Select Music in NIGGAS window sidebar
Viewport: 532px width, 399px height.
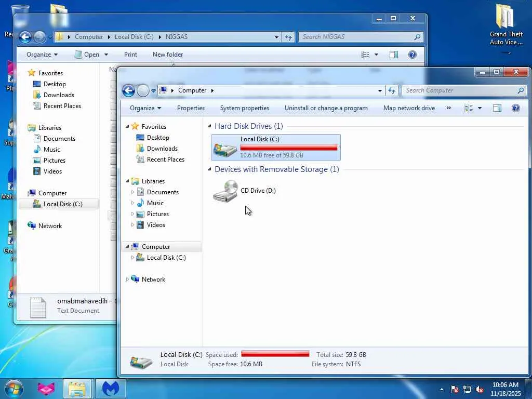[51, 150]
